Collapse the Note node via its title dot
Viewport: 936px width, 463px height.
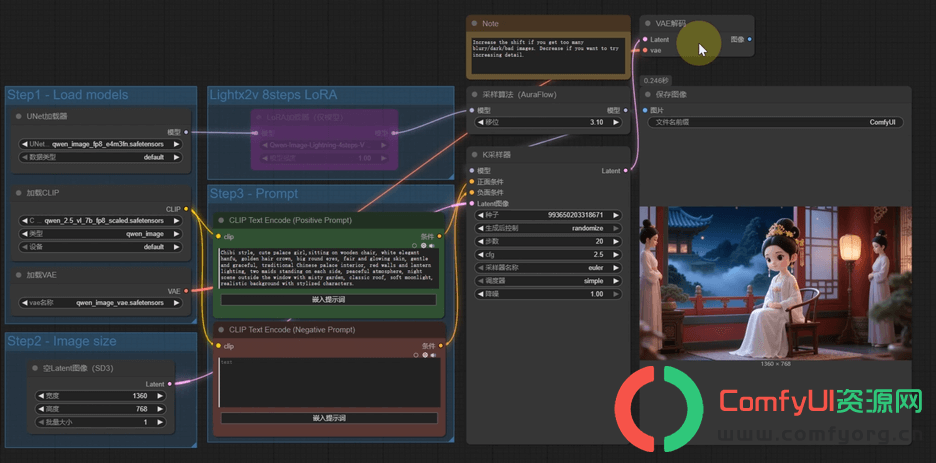475,23
